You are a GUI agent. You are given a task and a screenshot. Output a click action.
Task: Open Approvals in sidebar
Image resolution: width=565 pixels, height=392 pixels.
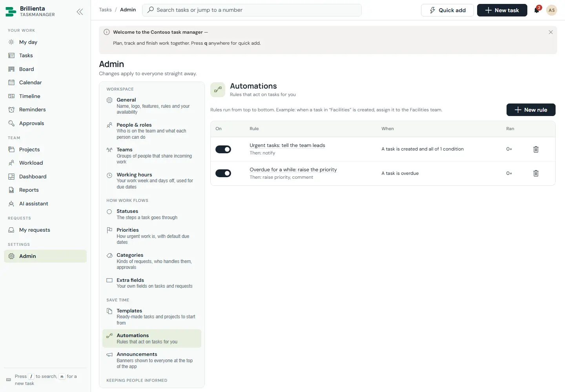[45, 123]
